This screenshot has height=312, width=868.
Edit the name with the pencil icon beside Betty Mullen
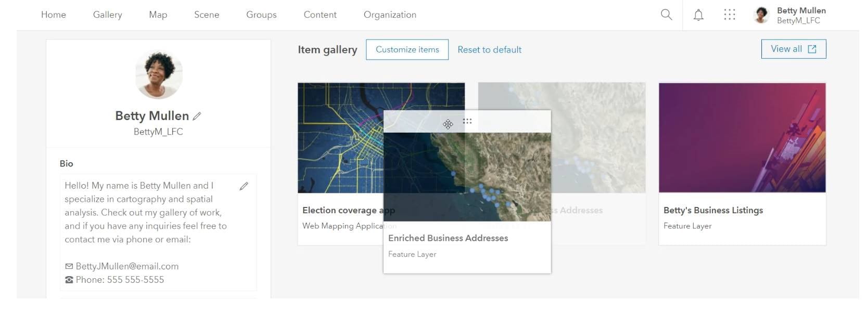coord(197,116)
